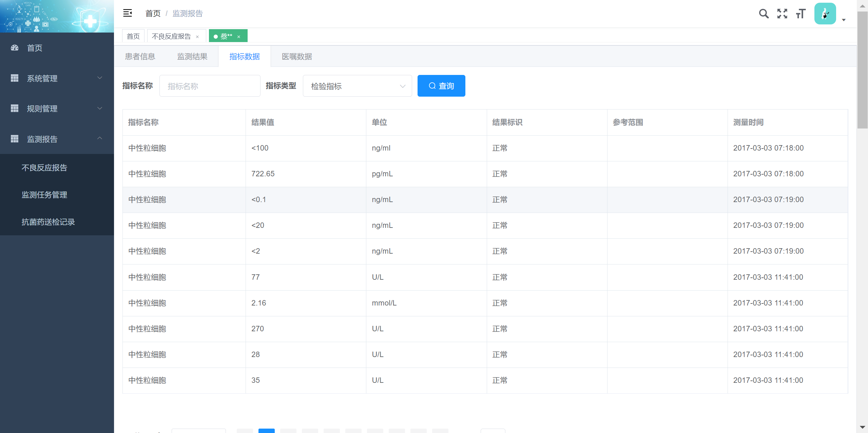
Task: Click the rabbit avatar in the top bar
Action: coord(825,14)
